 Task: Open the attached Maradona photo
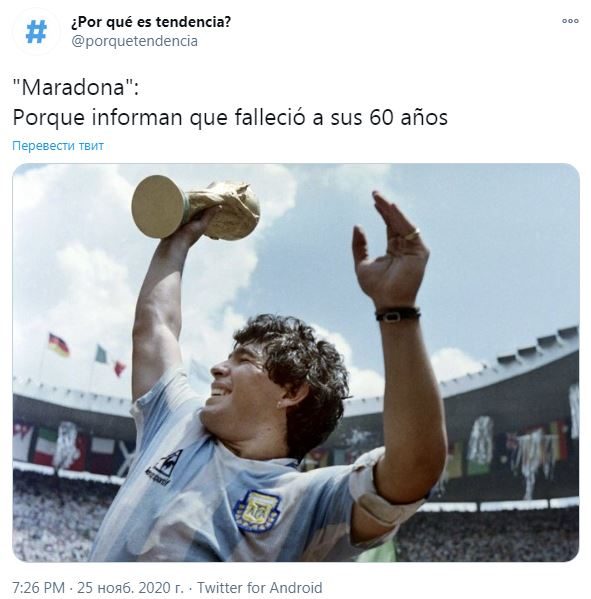tap(296, 362)
